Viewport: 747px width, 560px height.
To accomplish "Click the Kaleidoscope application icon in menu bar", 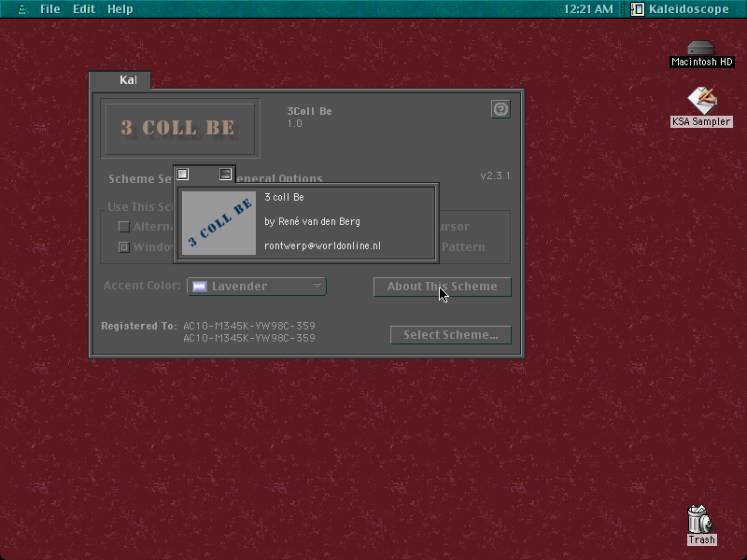I will click(638, 9).
